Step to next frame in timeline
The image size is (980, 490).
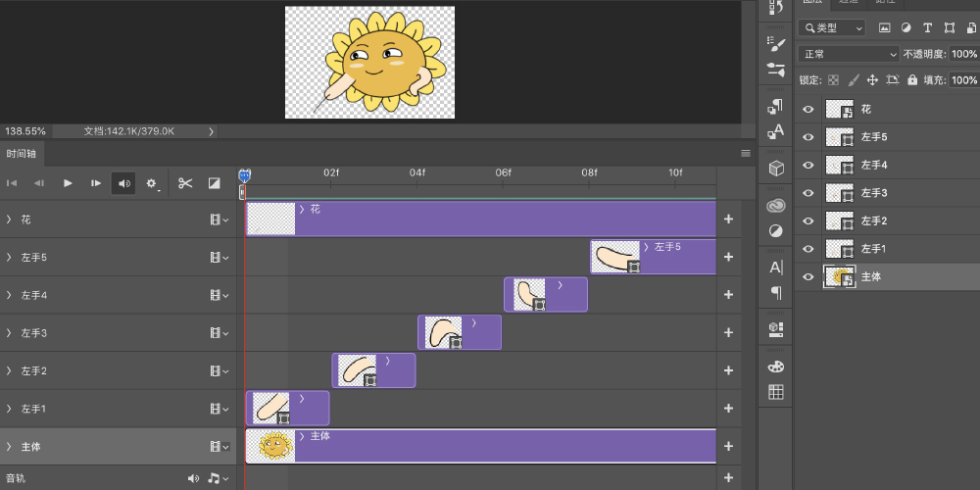point(96,183)
